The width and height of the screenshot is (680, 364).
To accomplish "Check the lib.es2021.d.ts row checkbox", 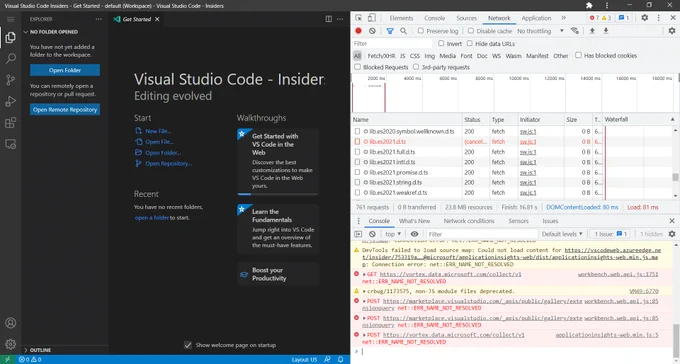I will pyautogui.click(x=357, y=141).
